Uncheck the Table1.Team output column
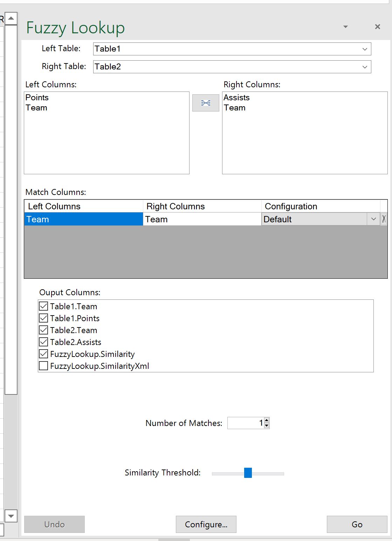This screenshot has height=541, width=392. coord(43,306)
